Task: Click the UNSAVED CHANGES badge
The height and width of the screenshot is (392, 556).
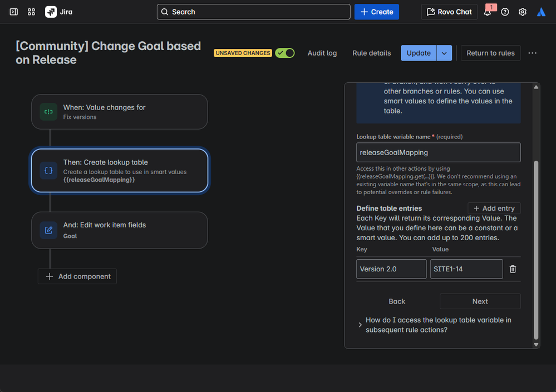Action: (x=243, y=53)
